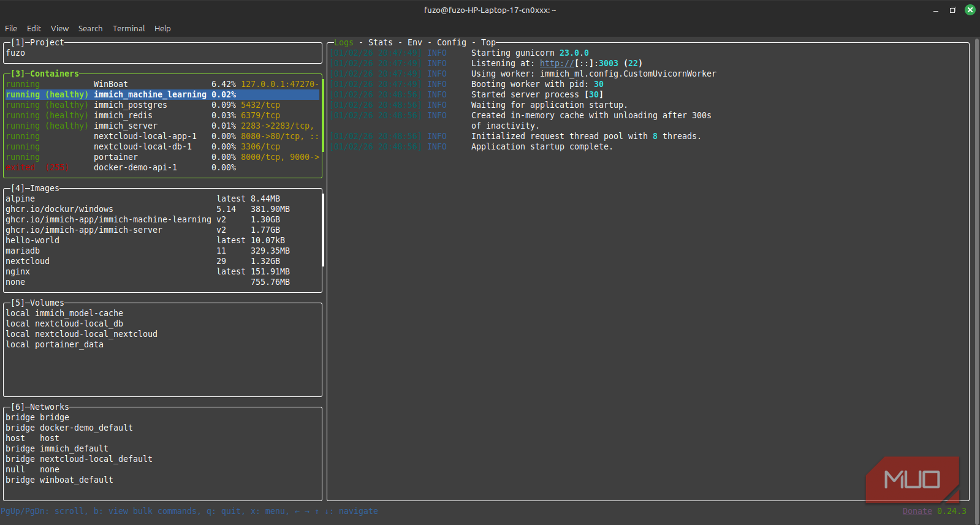Select the mariadb image

(x=162, y=251)
